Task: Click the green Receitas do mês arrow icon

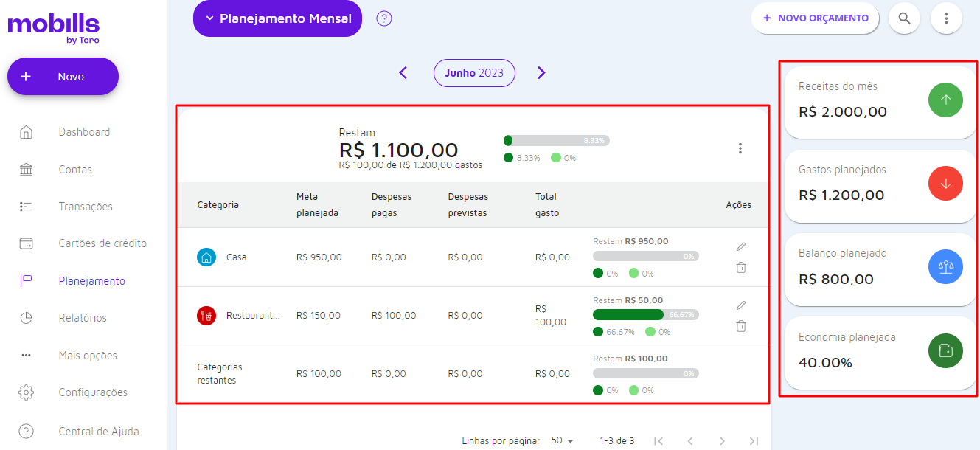Action: [945, 100]
